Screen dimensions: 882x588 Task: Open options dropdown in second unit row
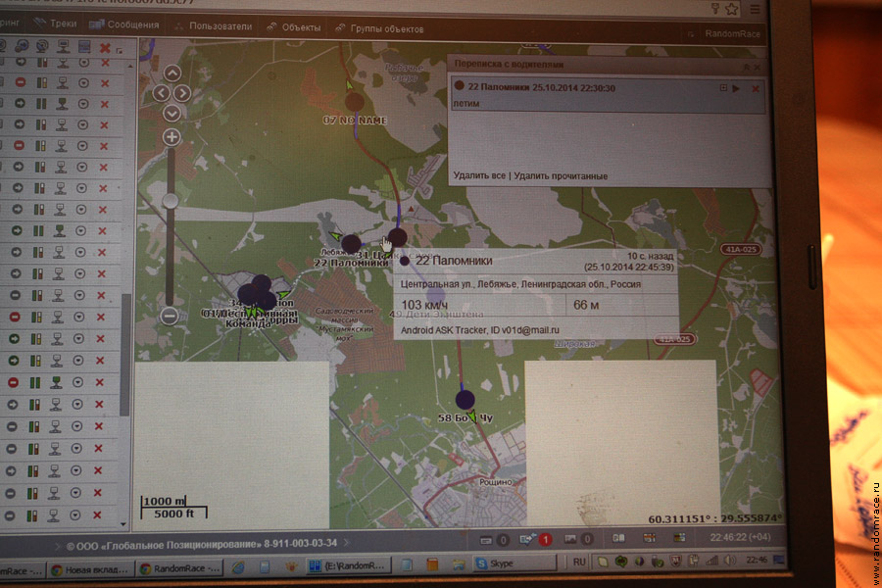83,84
